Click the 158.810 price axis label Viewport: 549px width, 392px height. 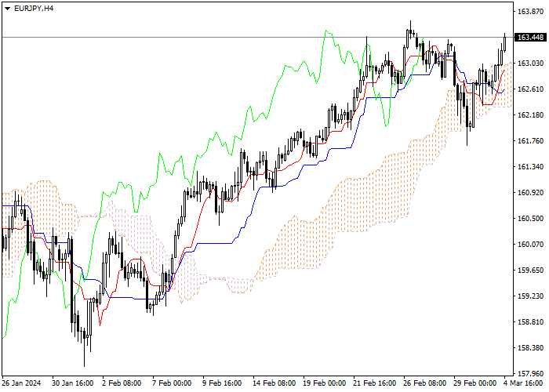[530, 322]
